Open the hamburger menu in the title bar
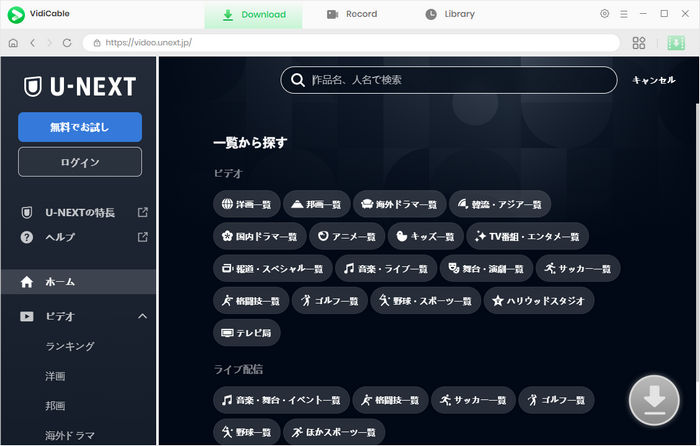This screenshot has width=700, height=446. coord(624,14)
